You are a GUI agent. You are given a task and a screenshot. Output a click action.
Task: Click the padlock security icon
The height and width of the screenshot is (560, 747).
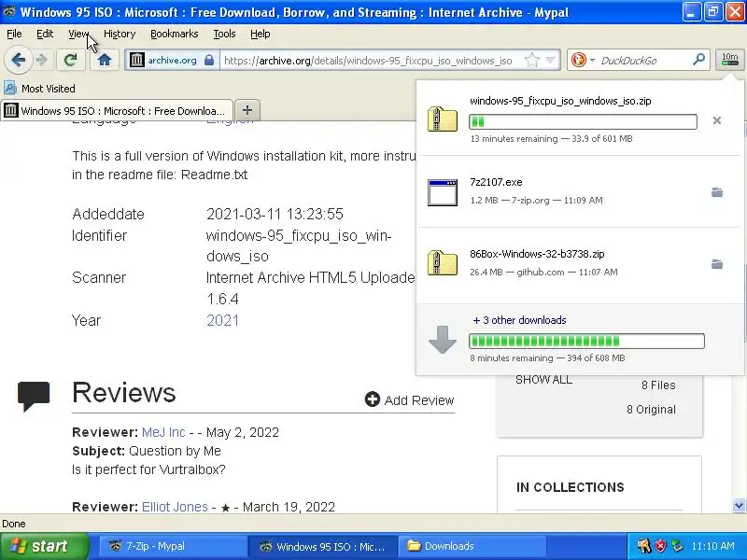coord(208,60)
